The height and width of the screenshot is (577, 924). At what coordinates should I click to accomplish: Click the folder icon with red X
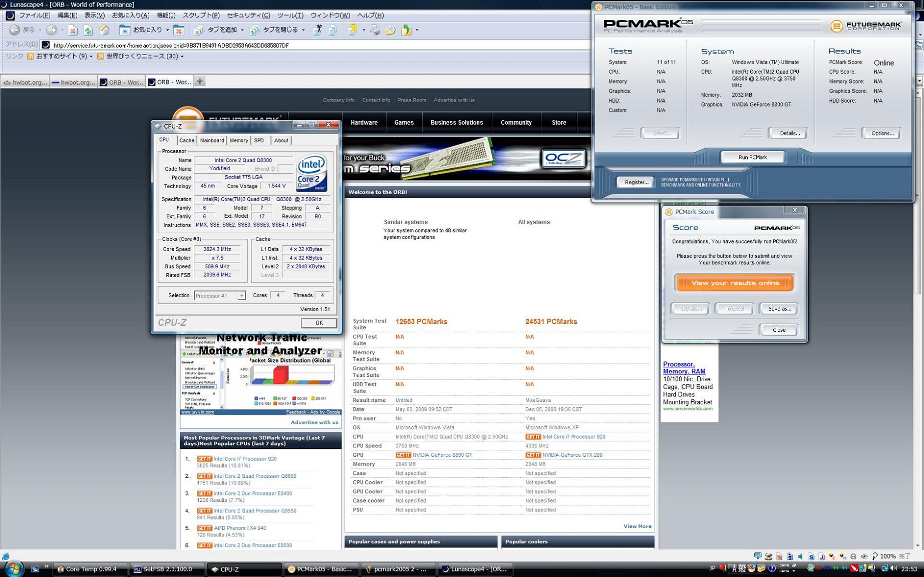coord(179,31)
